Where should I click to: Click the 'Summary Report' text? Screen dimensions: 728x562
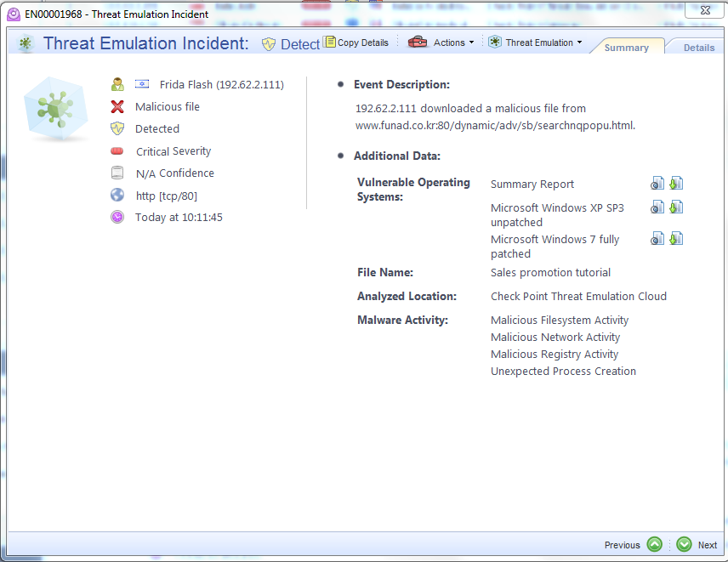point(532,184)
